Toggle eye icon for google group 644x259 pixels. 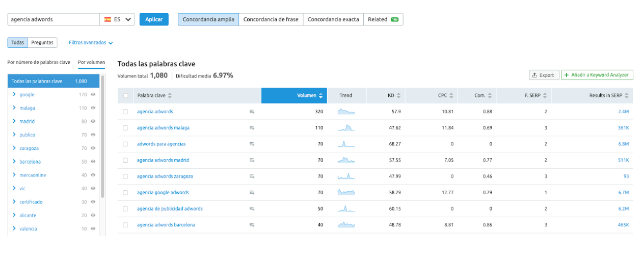click(93, 95)
